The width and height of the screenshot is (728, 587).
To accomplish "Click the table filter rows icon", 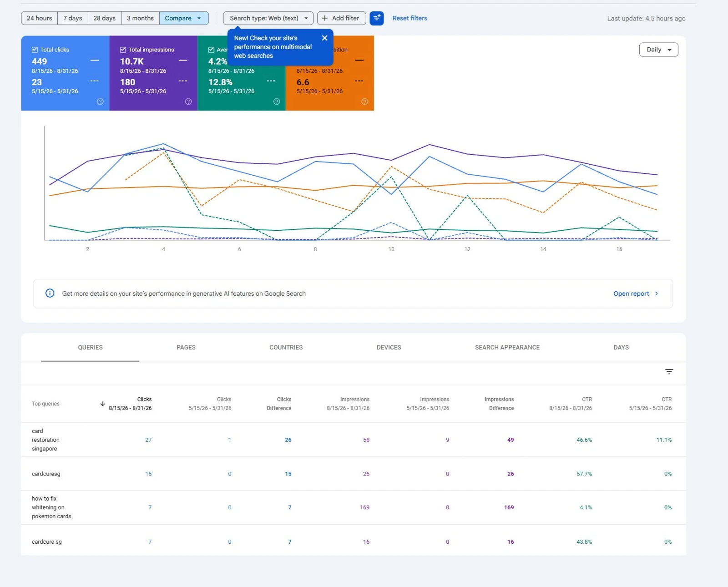I will (669, 372).
